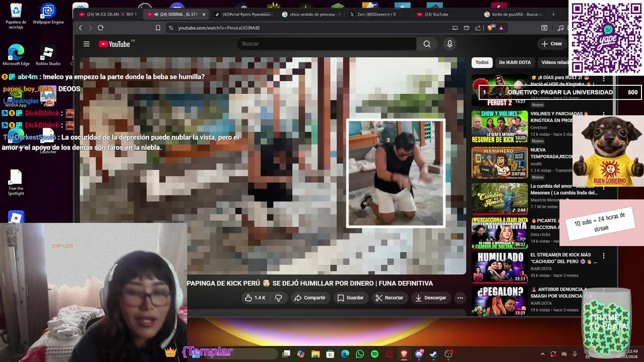Switch to torito de pucARA search tab

coord(513,15)
